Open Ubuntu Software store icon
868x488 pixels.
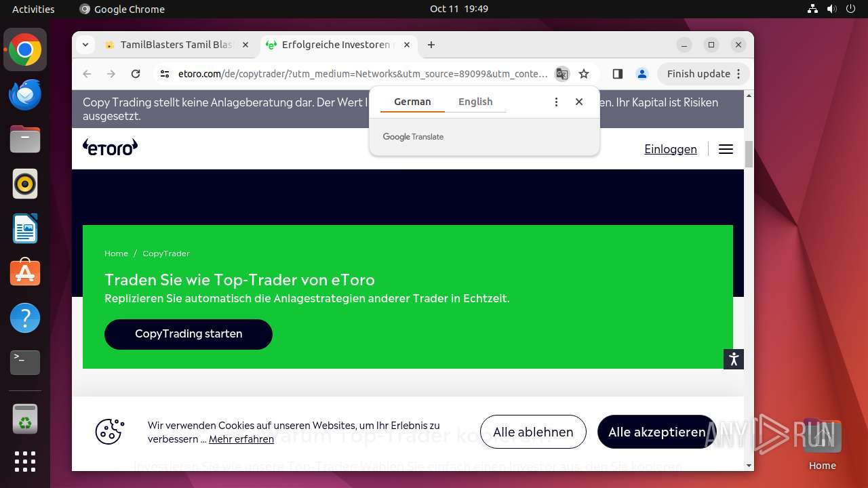(x=25, y=273)
